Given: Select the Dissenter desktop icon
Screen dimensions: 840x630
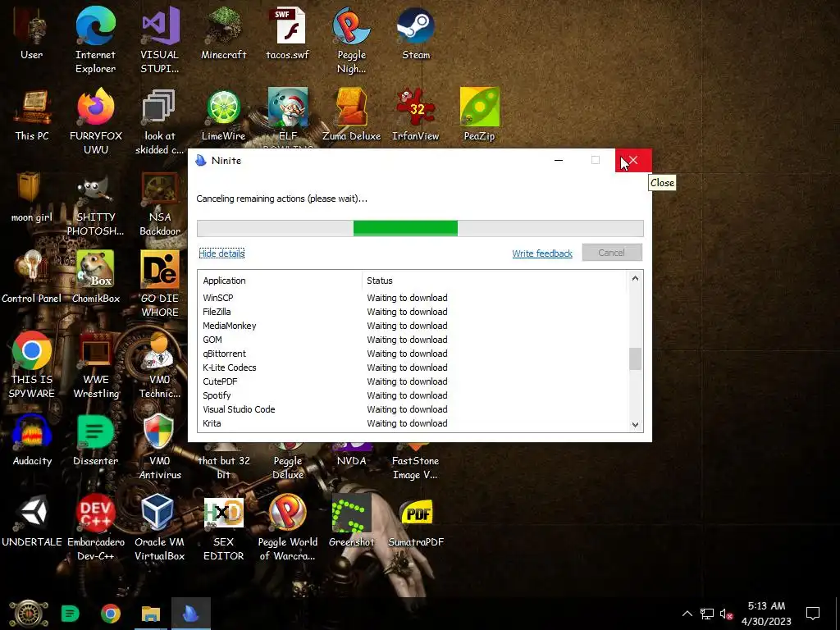Looking at the screenshot, I should [x=95, y=441].
